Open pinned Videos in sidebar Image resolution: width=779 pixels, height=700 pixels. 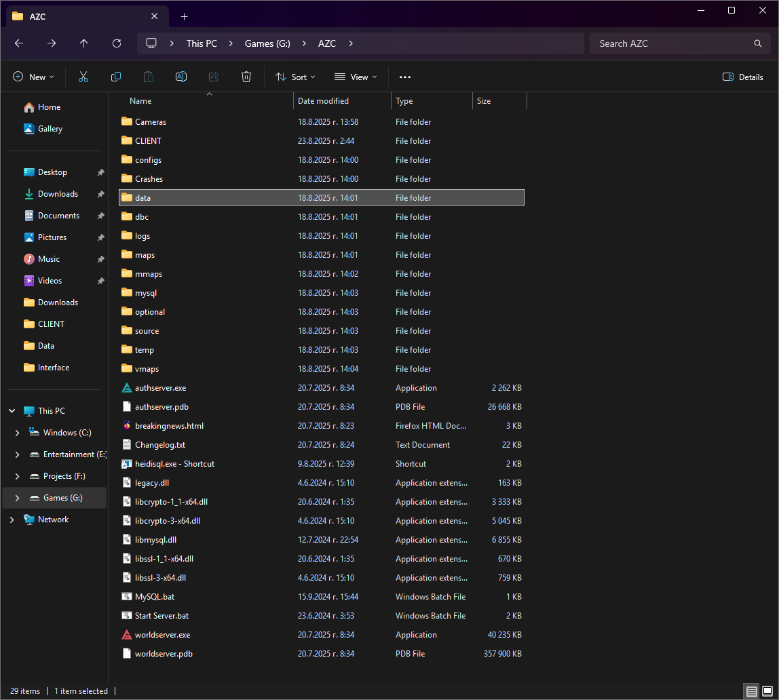click(50, 281)
